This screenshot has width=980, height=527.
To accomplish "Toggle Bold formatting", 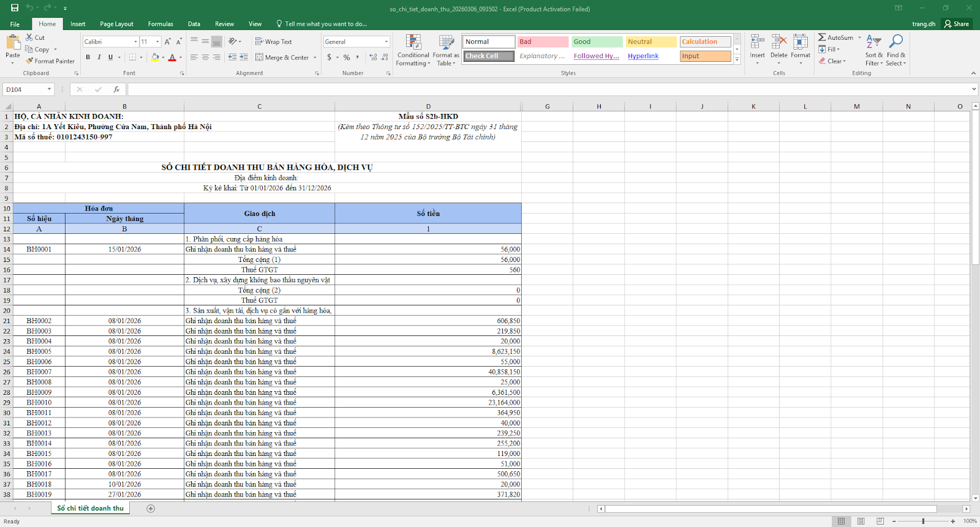I will (x=88, y=58).
